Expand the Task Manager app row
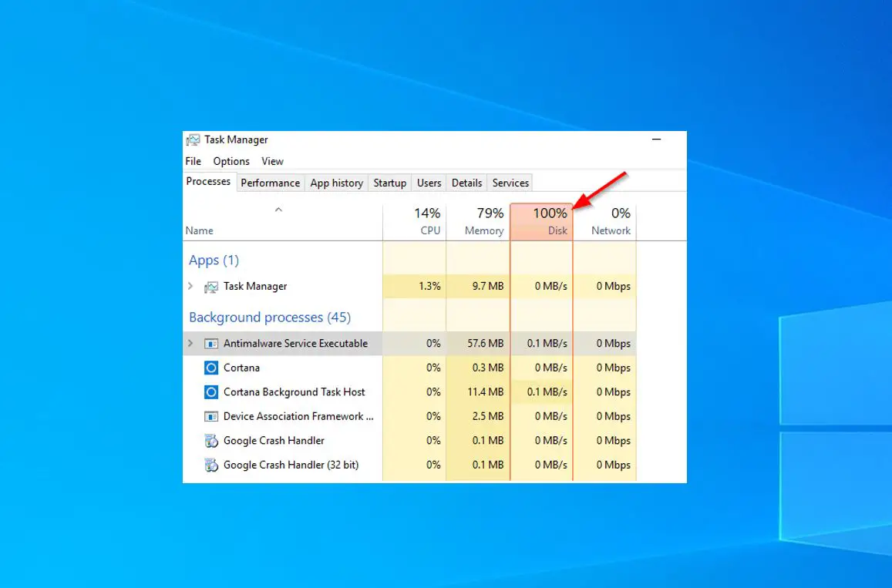Screen dimensions: 892x588 click(190, 286)
